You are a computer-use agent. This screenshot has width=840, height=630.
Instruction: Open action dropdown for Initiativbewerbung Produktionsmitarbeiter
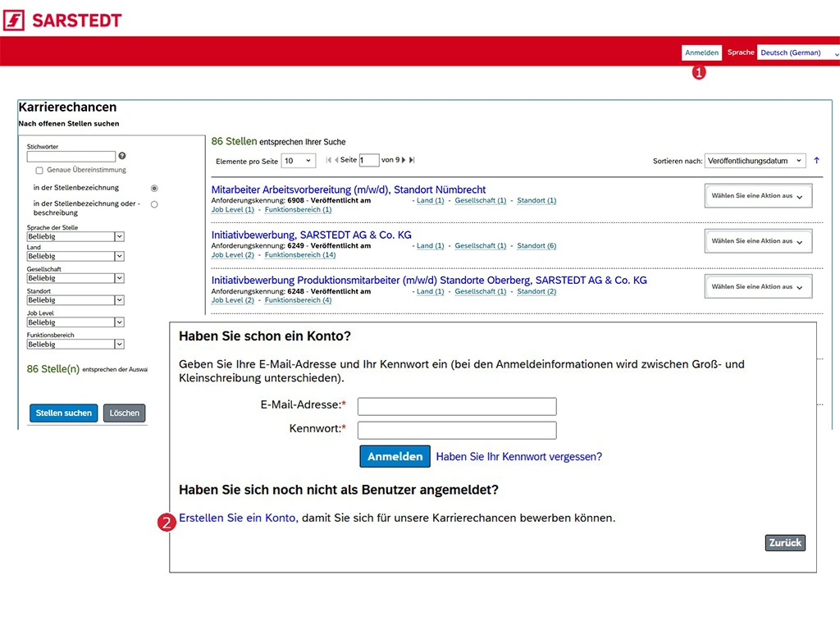pos(758,286)
